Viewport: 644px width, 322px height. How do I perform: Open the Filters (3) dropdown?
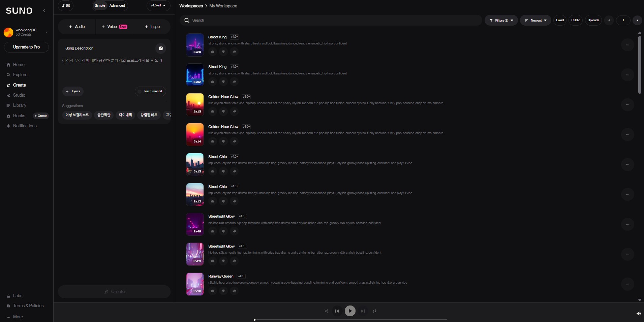click(501, 20)
